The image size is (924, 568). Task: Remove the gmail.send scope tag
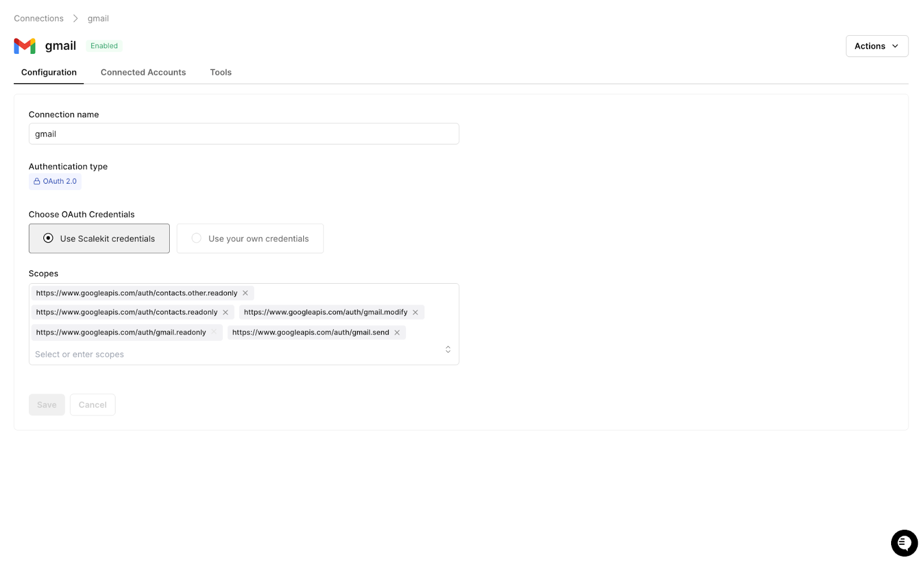coord(397,332)
